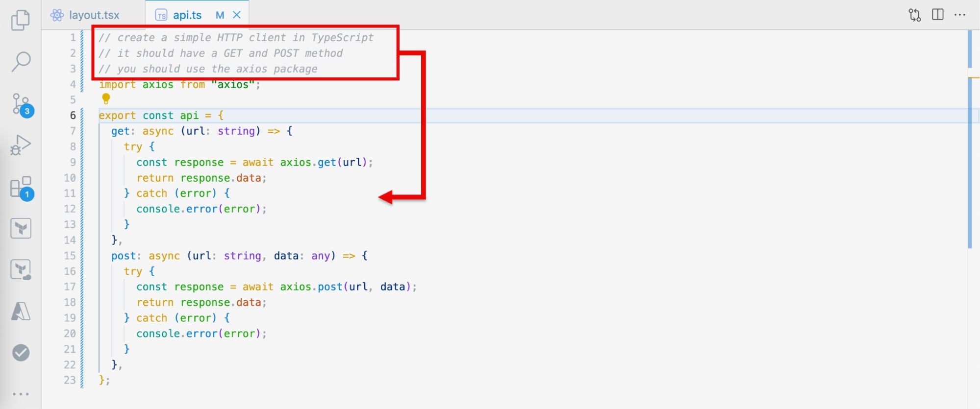This screenshot has height=409, width=980.
Task: Click line number 6 in gutter
Action: [x=73, y=115]
